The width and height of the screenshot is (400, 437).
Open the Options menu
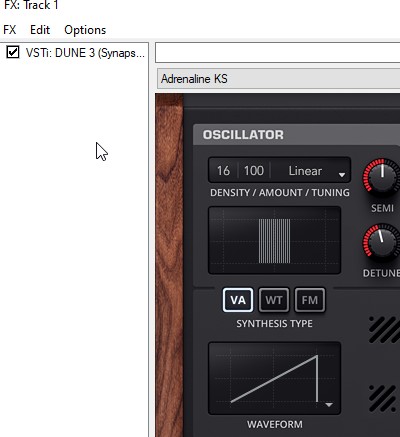[x=85, y=30]
